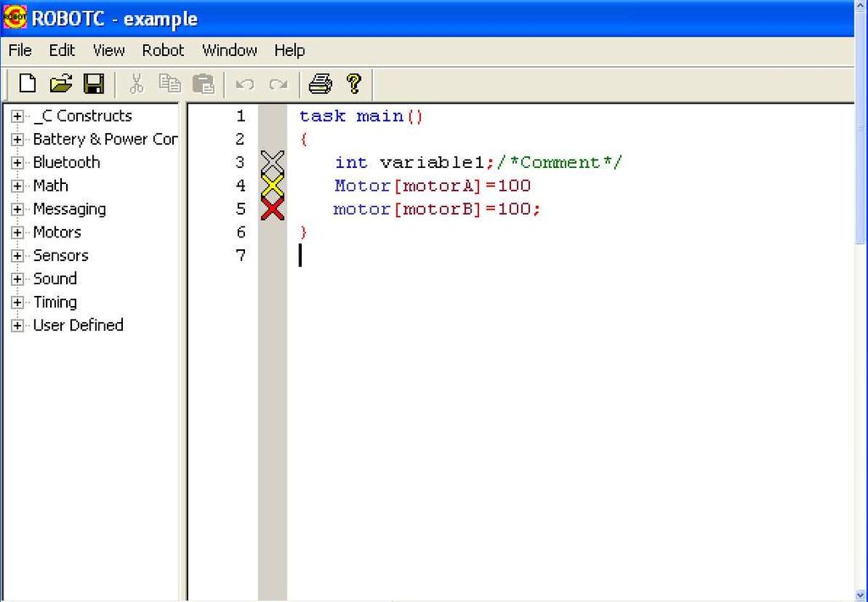Open the Edit menu

[x=62, y=50]
